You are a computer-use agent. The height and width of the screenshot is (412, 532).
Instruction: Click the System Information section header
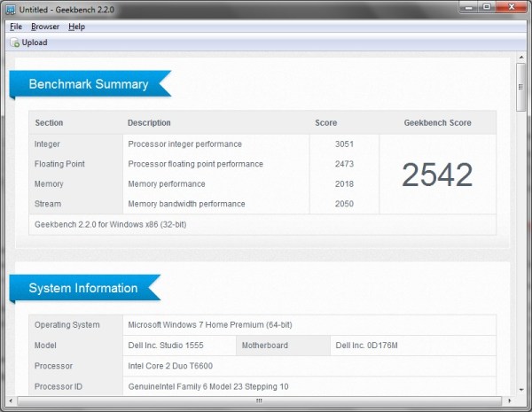82,288
